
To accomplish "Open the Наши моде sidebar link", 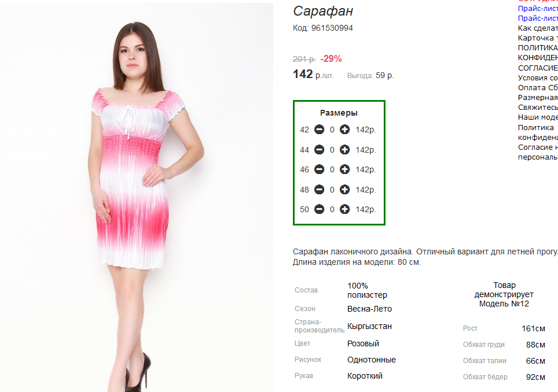I will pos(538,117).
